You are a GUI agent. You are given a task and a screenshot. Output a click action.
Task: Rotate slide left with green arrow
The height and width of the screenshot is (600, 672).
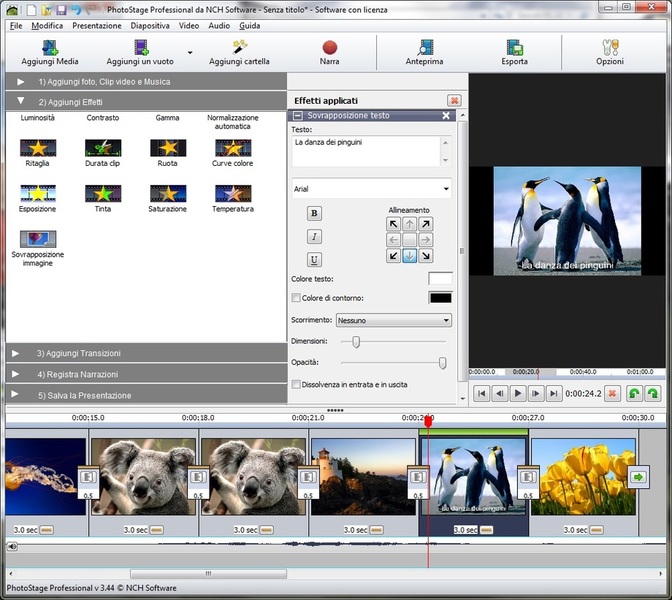634,393
